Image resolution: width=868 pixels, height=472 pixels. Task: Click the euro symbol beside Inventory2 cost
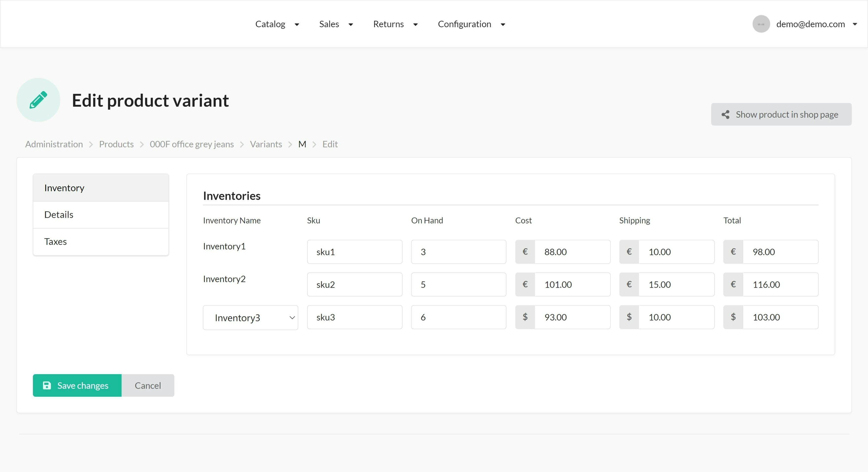point(525,284)
